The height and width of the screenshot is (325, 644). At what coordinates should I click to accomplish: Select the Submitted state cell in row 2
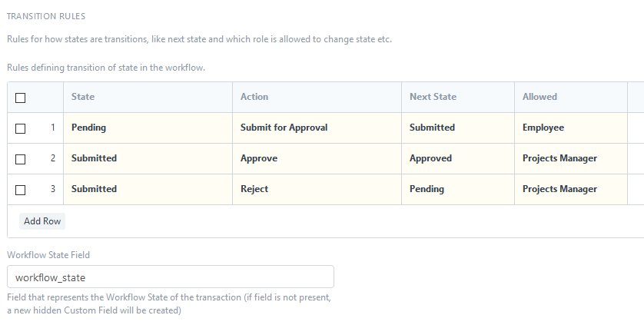tap(148, 158)
